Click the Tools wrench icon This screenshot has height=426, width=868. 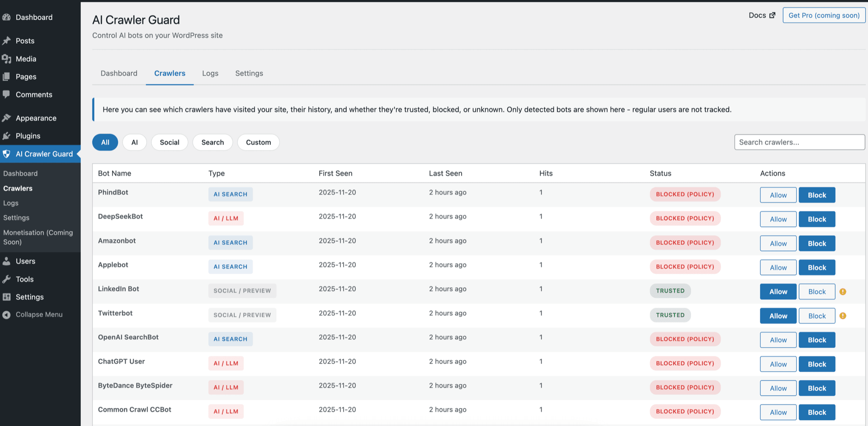[x=6, y=279]
